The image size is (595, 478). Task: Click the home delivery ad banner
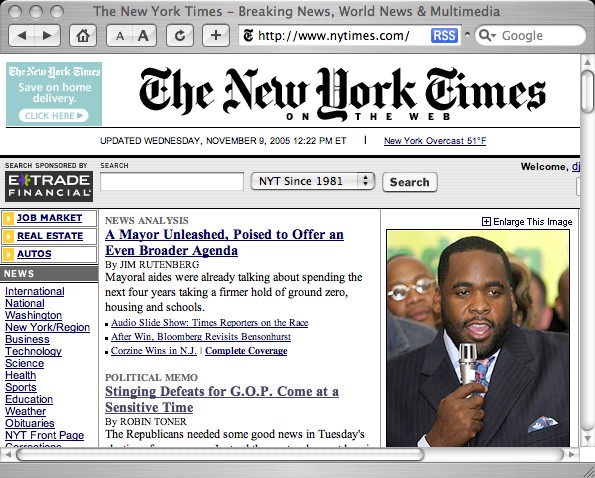tap(54, 94)
